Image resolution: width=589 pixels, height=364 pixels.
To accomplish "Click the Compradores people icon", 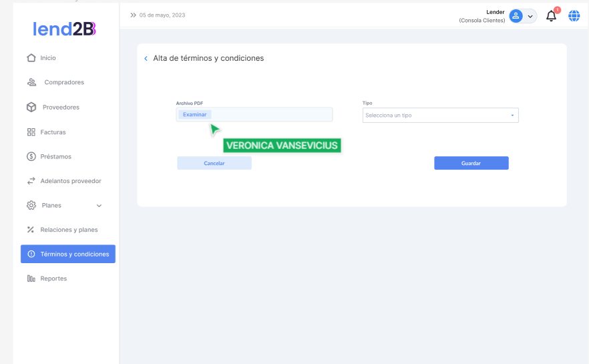I will click(31, 82).
